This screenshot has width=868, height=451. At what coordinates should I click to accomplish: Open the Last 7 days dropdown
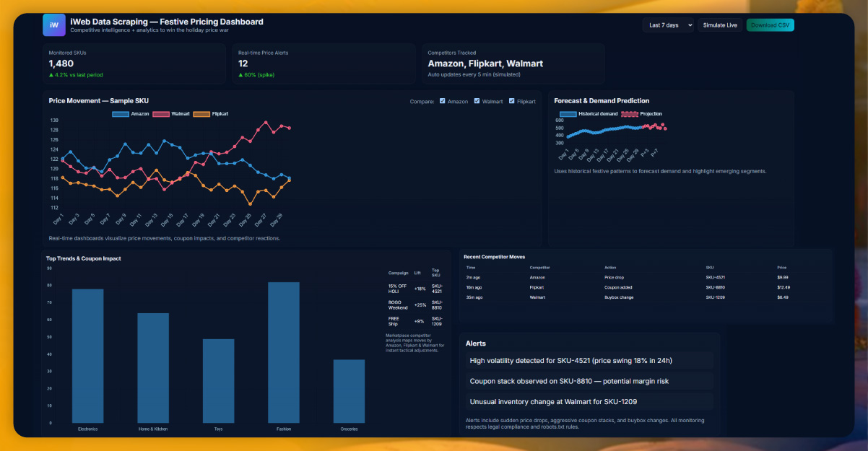pos(668,25)
